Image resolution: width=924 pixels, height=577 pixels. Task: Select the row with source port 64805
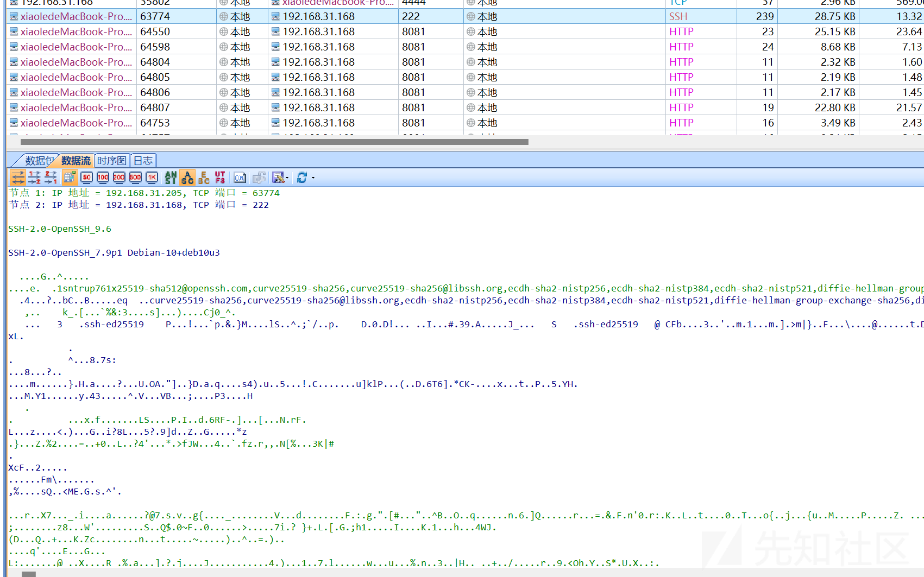tap(465, 77)
